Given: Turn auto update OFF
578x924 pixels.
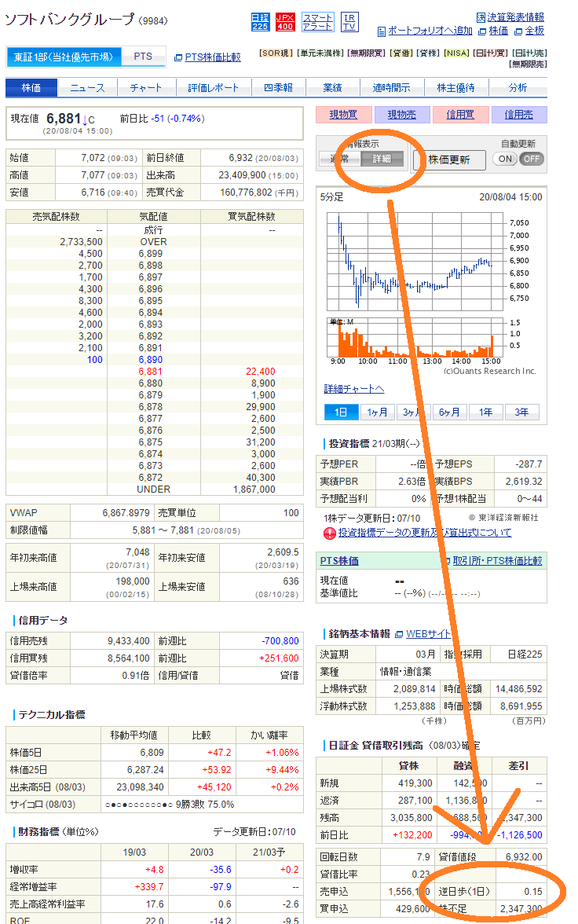Looking at the screenshot, I should [x=532, y=159].
